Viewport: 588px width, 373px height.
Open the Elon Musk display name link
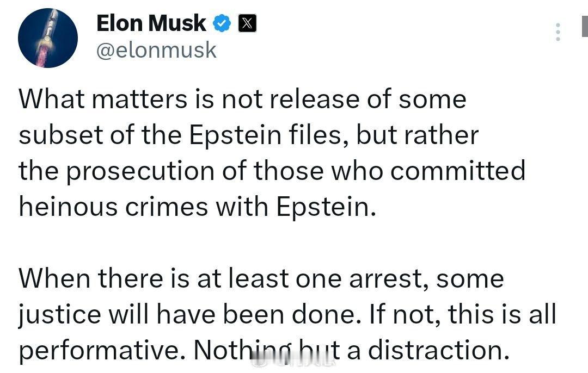coord(151,23)
